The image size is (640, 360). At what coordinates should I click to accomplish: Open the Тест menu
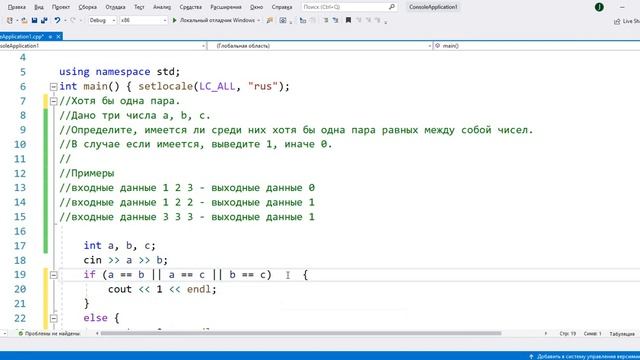coord(139,7)
